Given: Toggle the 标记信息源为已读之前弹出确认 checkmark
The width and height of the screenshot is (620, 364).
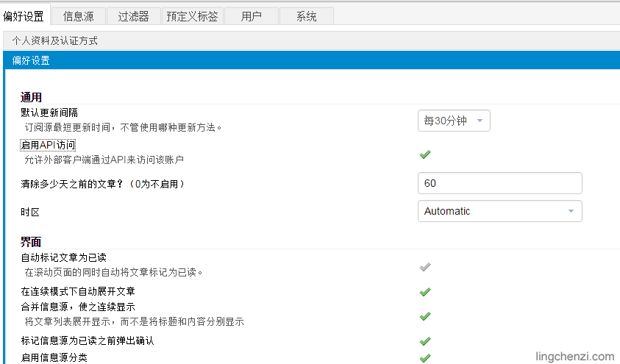Looking at the screenshot, I should (424, 341).
